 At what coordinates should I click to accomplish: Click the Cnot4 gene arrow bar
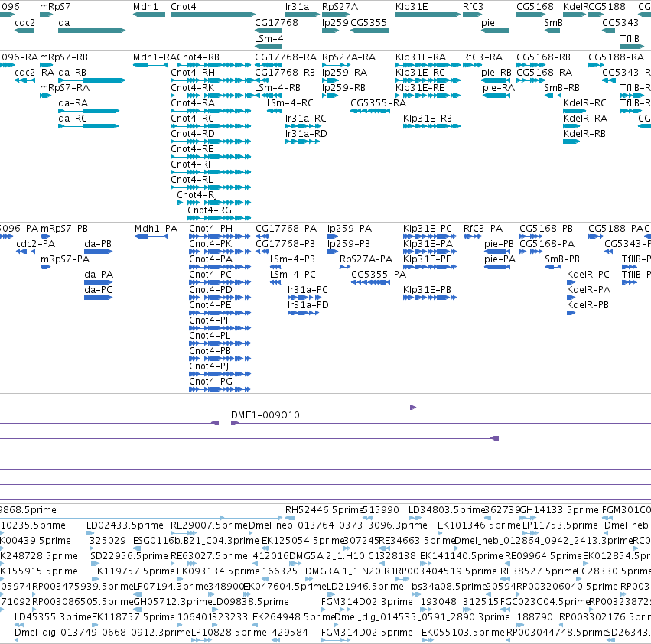[x=213, y=15]
